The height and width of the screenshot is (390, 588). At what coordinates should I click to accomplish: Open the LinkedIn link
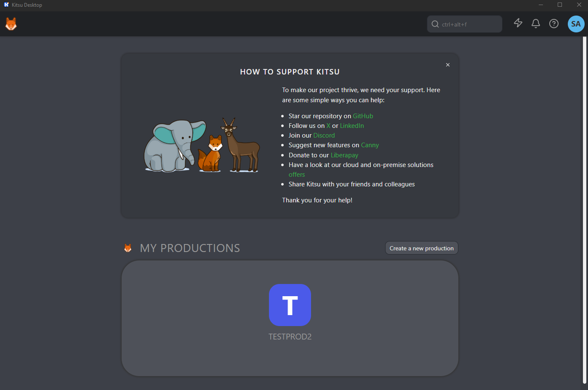[352, 126]
